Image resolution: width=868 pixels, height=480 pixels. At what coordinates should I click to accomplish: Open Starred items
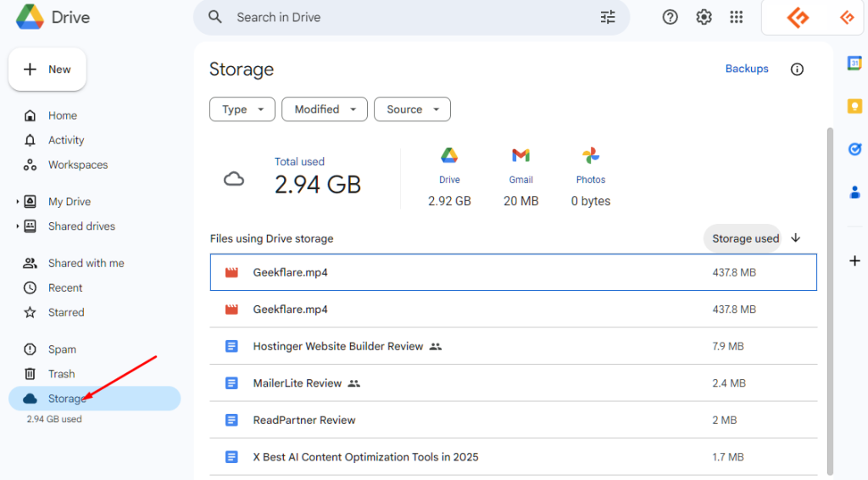[x=66, y=312]
